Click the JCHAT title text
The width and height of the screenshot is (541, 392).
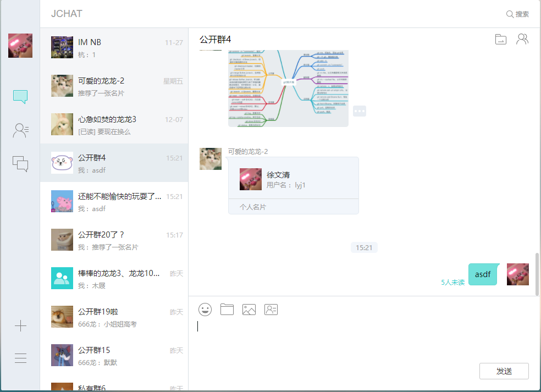(67, 14)
